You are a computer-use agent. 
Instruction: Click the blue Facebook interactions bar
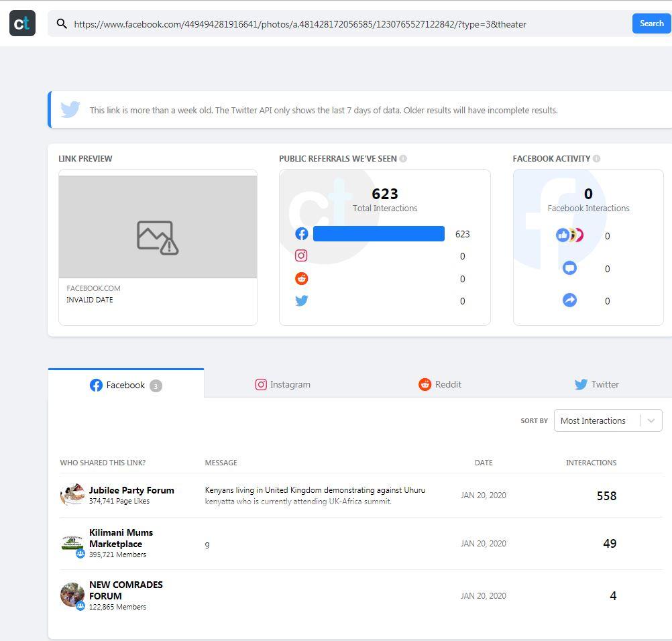tap(379, 233)
